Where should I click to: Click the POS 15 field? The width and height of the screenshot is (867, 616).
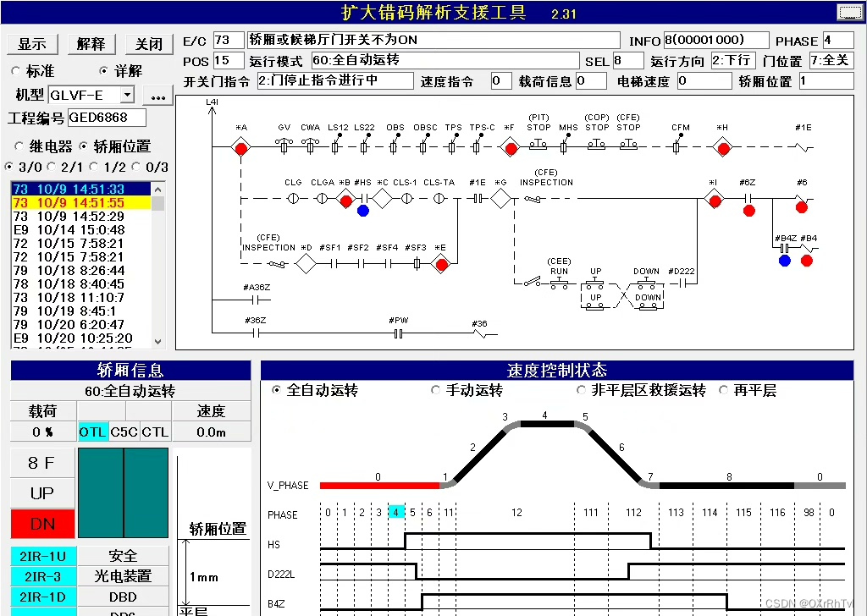pos(229,61)
